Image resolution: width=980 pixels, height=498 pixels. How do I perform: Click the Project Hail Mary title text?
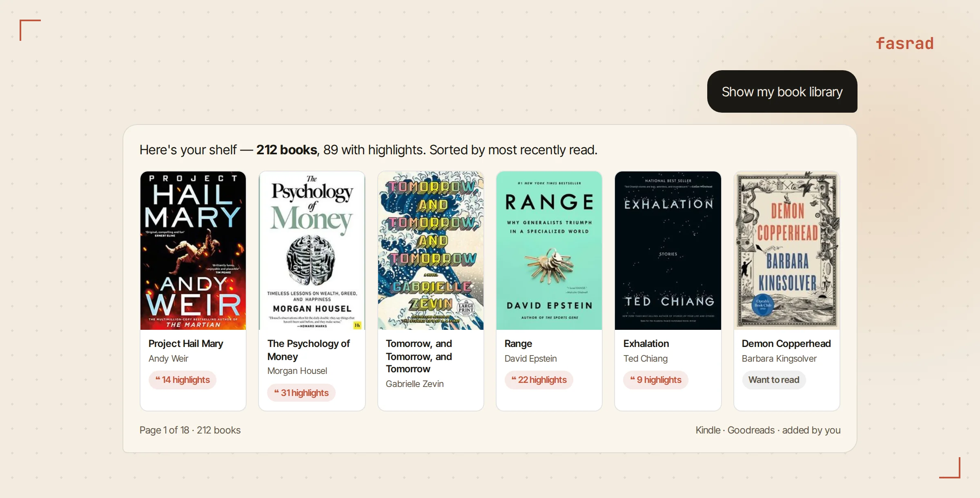tap(186, 344)
